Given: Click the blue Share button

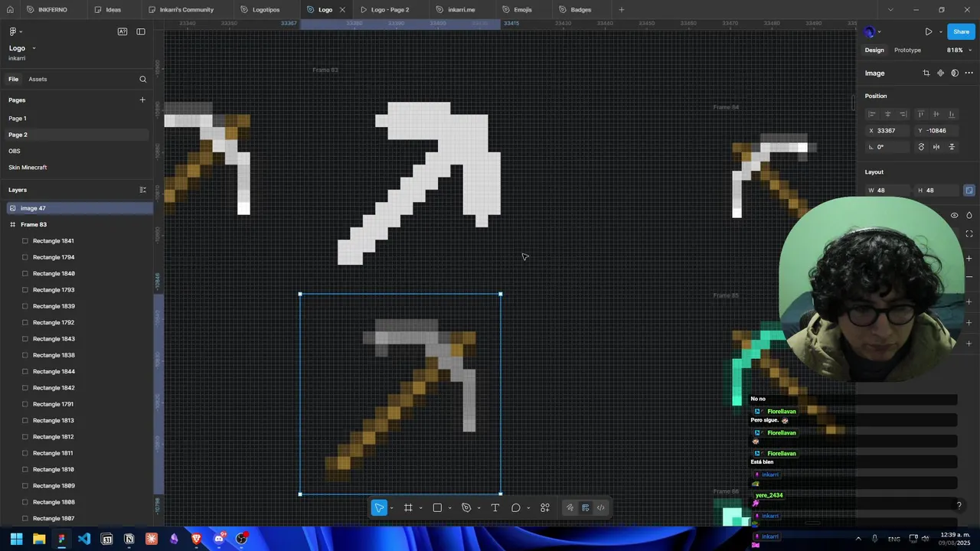Looking at the screenshot, I should pyautogui.click(x=961, y=32).
